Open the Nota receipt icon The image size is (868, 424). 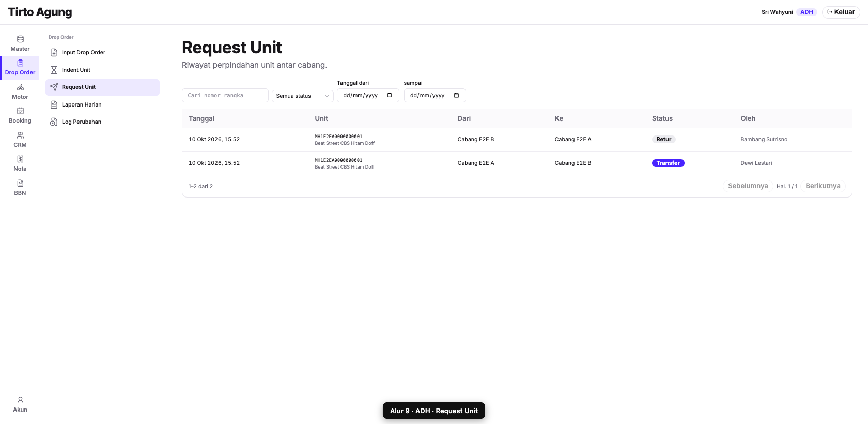tap(20, 159)
